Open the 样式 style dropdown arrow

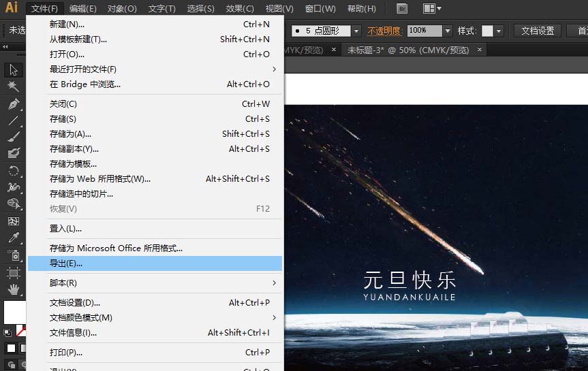point(498,31)
